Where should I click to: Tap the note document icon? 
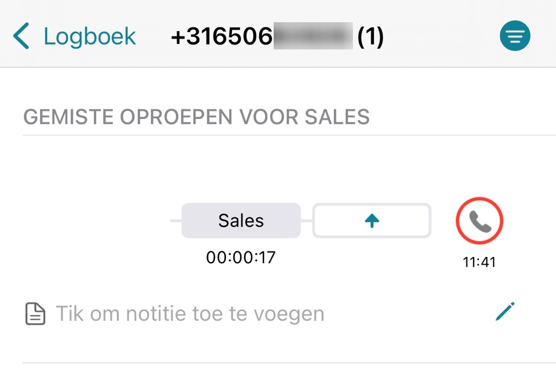36,314
